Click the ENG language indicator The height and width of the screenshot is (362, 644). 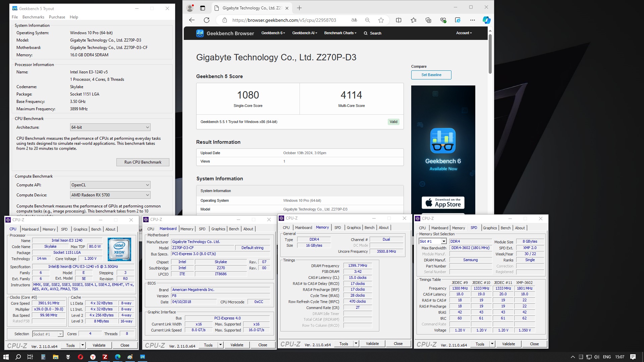point(607,357)
